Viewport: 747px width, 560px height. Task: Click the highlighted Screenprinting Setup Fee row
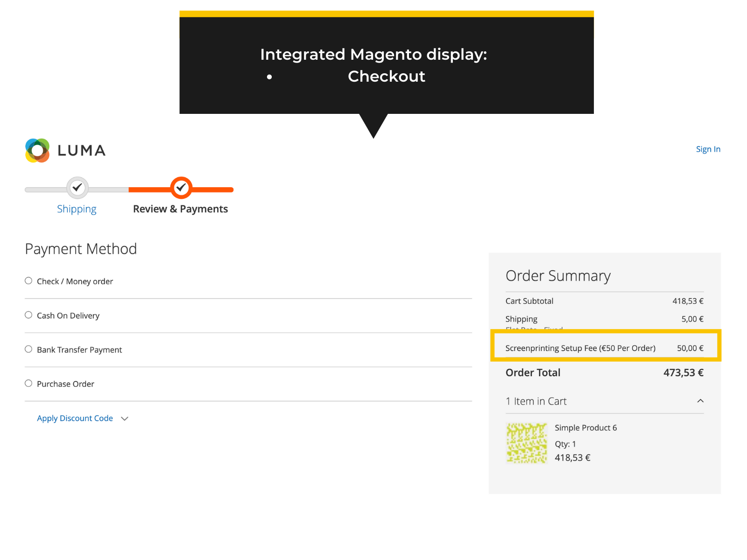click(x=604, y=347)
